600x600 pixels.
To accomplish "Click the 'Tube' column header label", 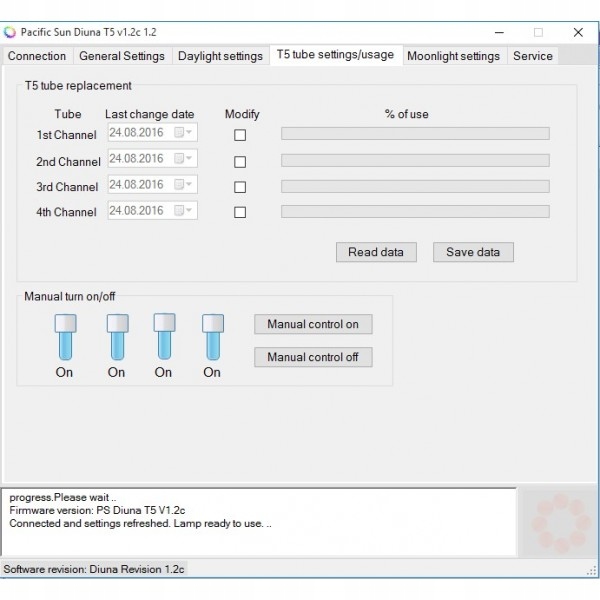I will coord(68,114).
